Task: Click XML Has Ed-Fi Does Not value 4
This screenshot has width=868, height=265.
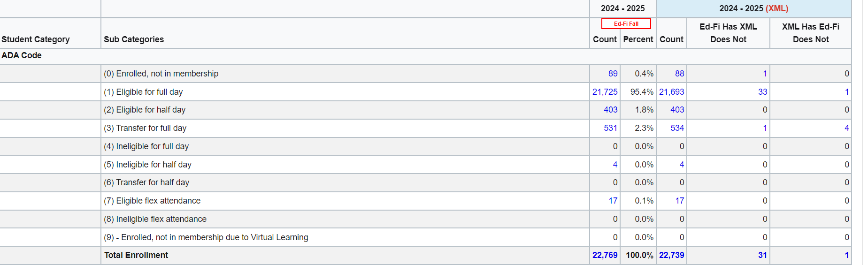Action: pos(846,128)
